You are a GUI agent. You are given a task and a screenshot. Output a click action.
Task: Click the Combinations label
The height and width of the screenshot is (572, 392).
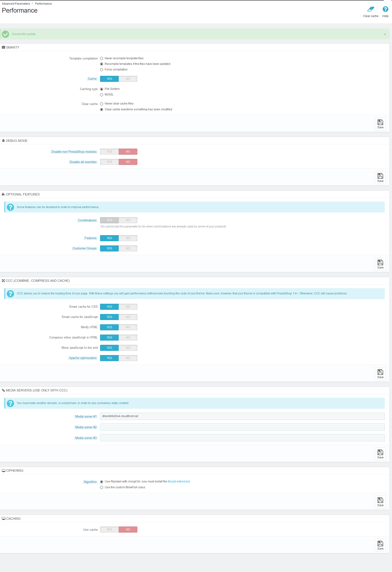87,220
